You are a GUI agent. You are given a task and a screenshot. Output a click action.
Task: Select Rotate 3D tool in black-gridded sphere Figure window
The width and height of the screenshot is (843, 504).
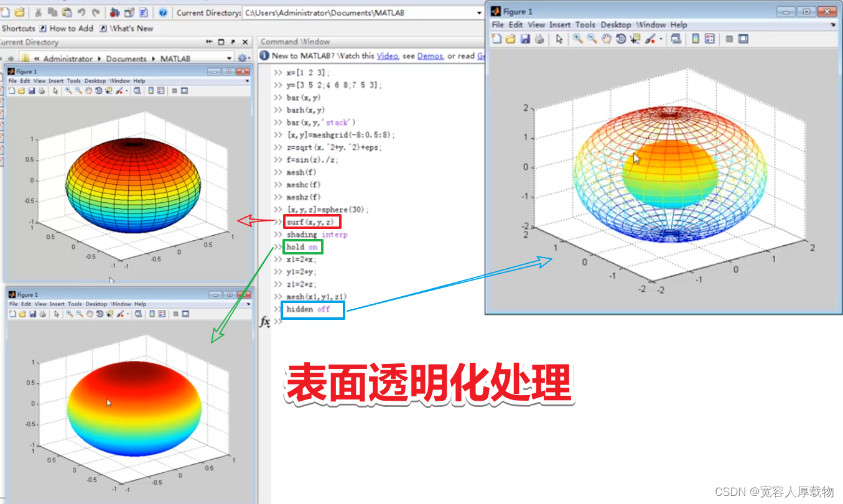(x=98, y=91)
